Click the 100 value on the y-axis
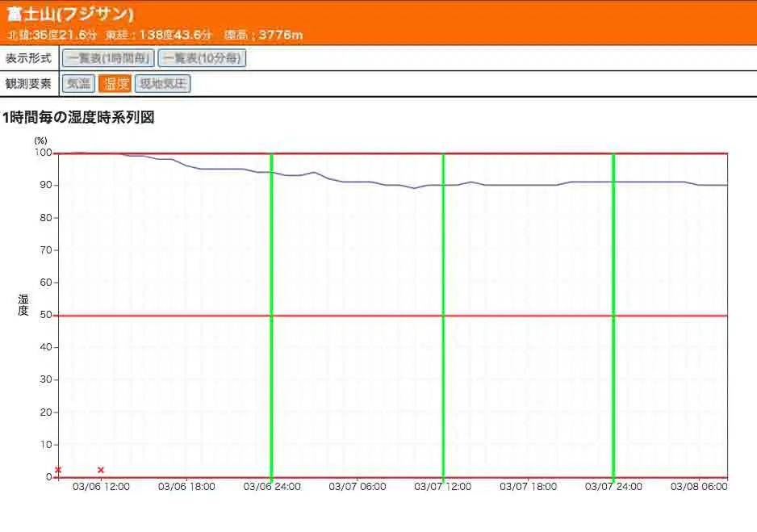This screenshot has width=757, height=532. (43, 153)
